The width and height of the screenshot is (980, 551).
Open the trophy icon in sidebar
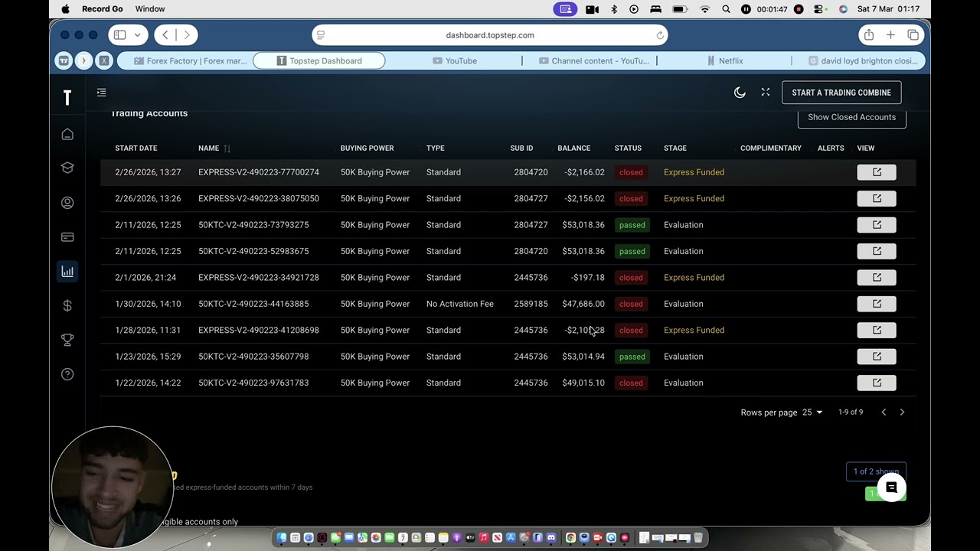click(67, 340)
